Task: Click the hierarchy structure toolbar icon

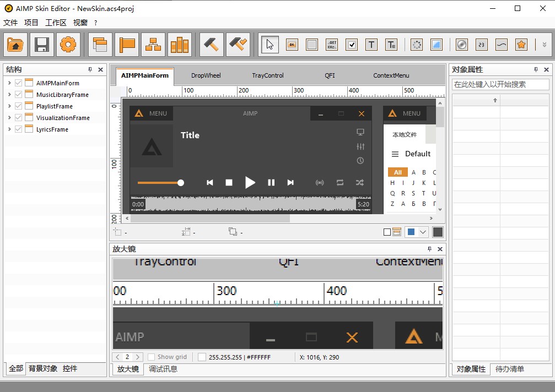Action: coord(153,45)
